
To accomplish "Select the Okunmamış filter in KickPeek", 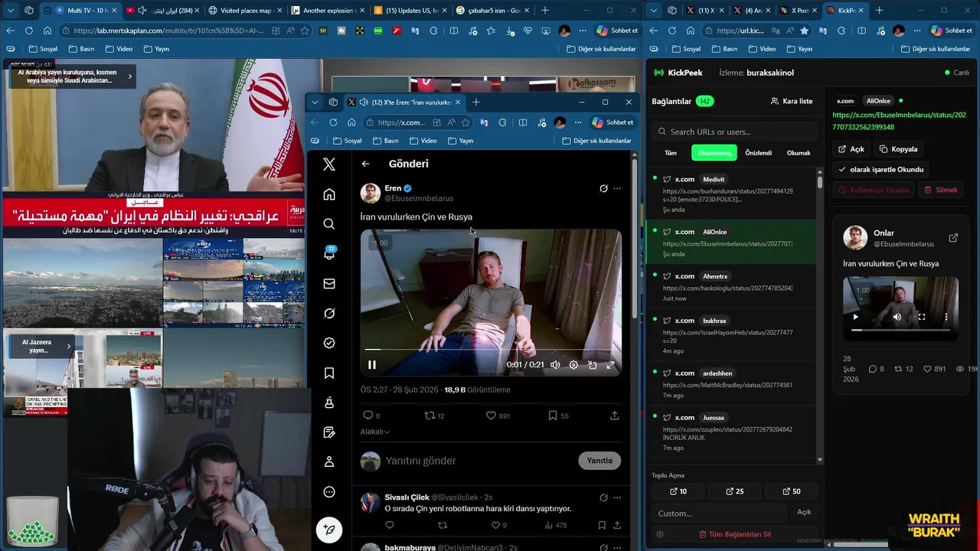I will 714,153.
